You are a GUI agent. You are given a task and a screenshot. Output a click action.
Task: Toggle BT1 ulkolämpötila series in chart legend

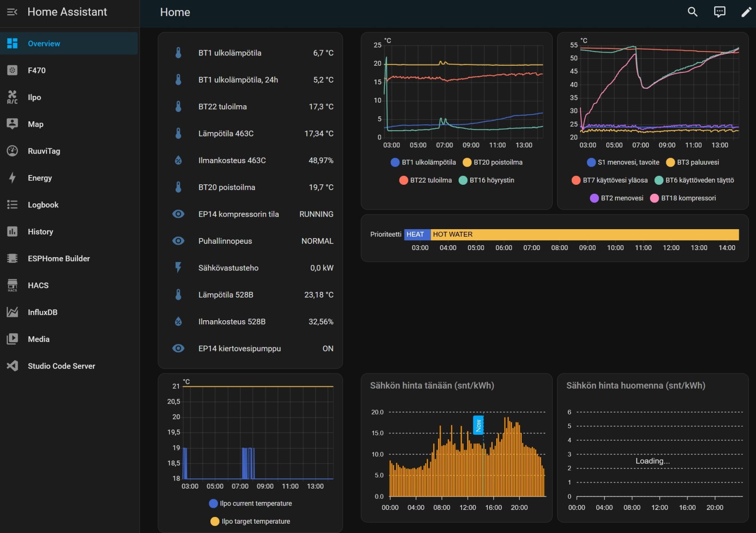point(424,163)
